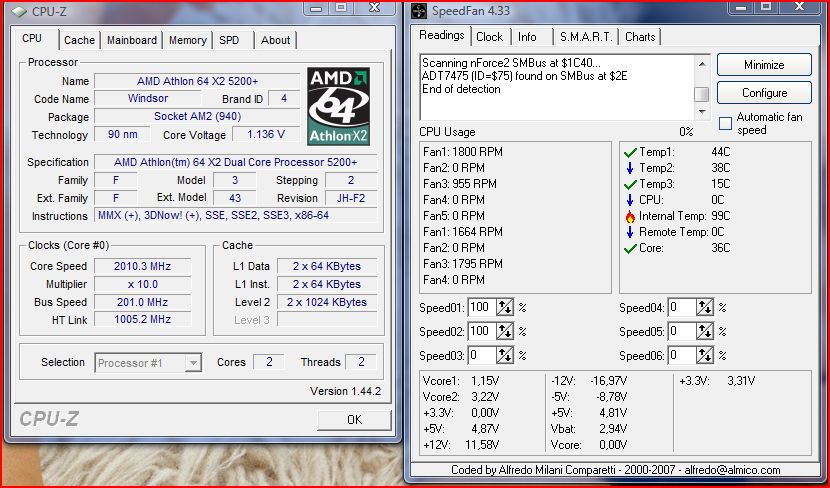Adjust the Speed05 spinner arrows
Viewport: 830px width, 488px height.
705,331
